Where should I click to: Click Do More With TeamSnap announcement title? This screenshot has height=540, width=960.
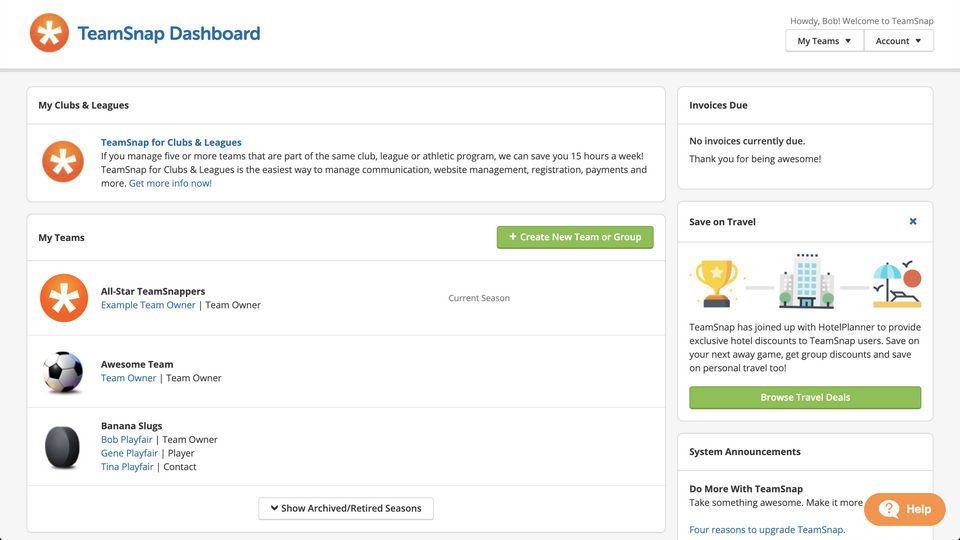point(746,489)
